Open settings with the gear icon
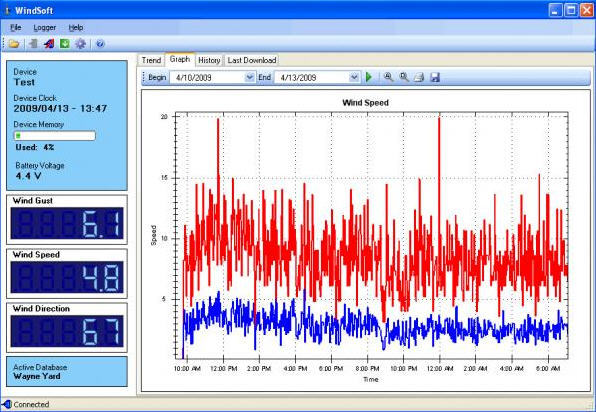The width and height of the screenshot is (596, 412). 80,44
